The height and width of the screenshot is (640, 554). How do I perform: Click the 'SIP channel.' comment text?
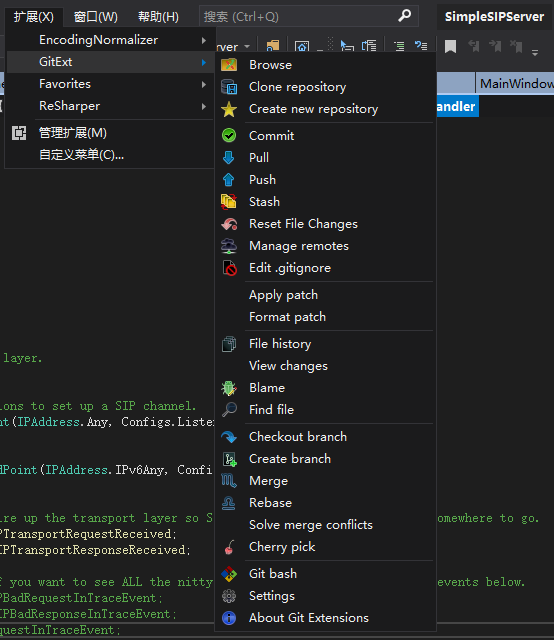[156, 406]
